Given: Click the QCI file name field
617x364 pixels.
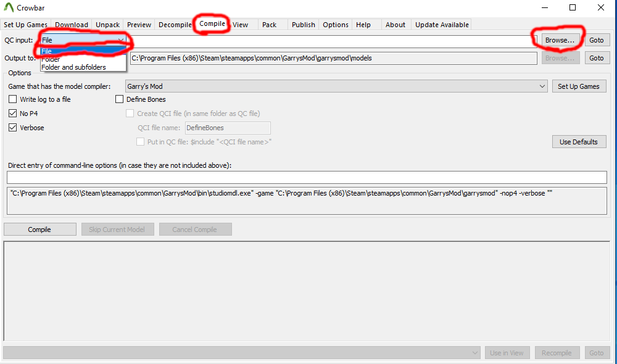Looking at the screenshot, I should coord(228,128).
